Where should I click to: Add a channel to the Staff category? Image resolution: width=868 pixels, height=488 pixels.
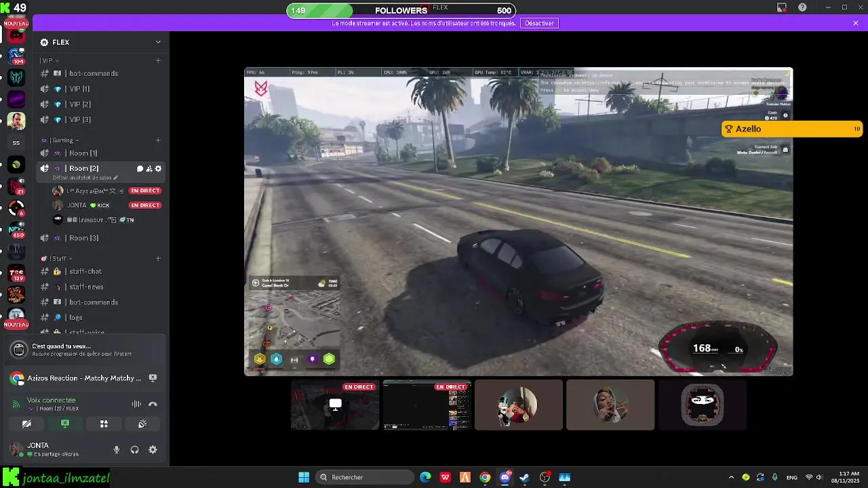(x=158, y=258)
